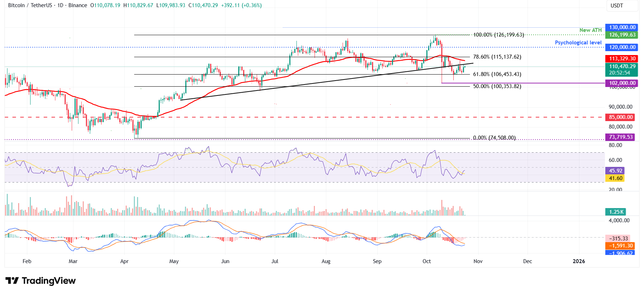Select the blue 130,000.00 price label
Viewport: 644px width, 294px height.
pos(622,27)
